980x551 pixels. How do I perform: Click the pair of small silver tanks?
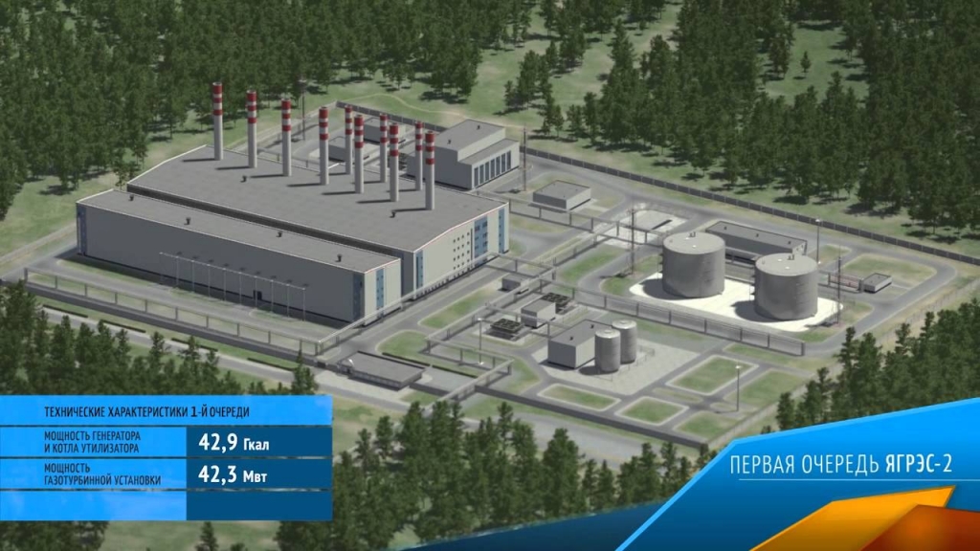click(x=615, y=345)
